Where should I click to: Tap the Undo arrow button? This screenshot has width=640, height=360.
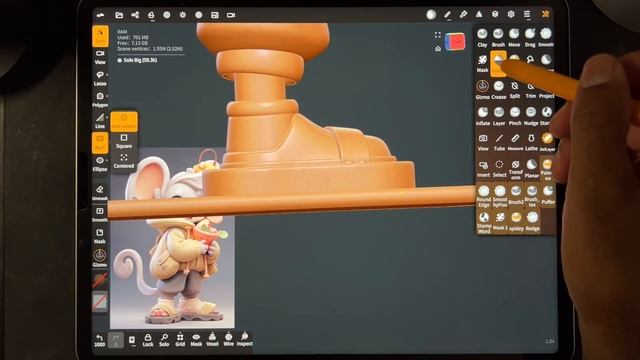pos(100,340)
